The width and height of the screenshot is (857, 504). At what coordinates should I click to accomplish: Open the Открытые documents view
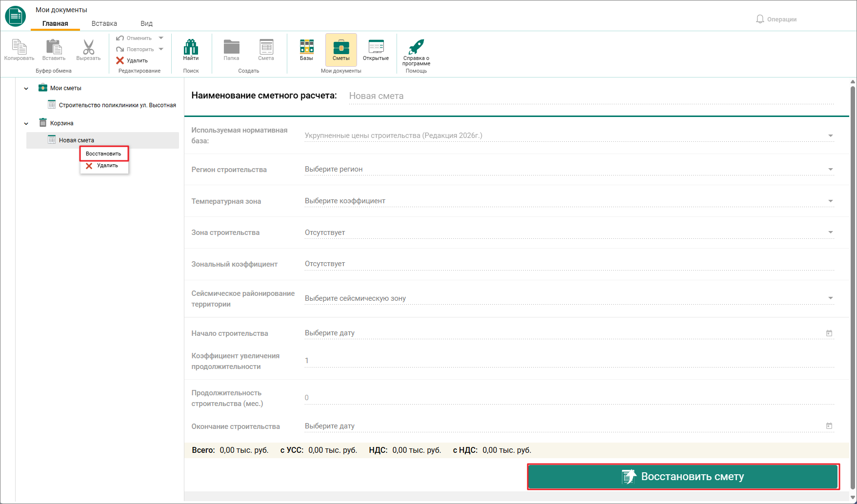(376, 50)
